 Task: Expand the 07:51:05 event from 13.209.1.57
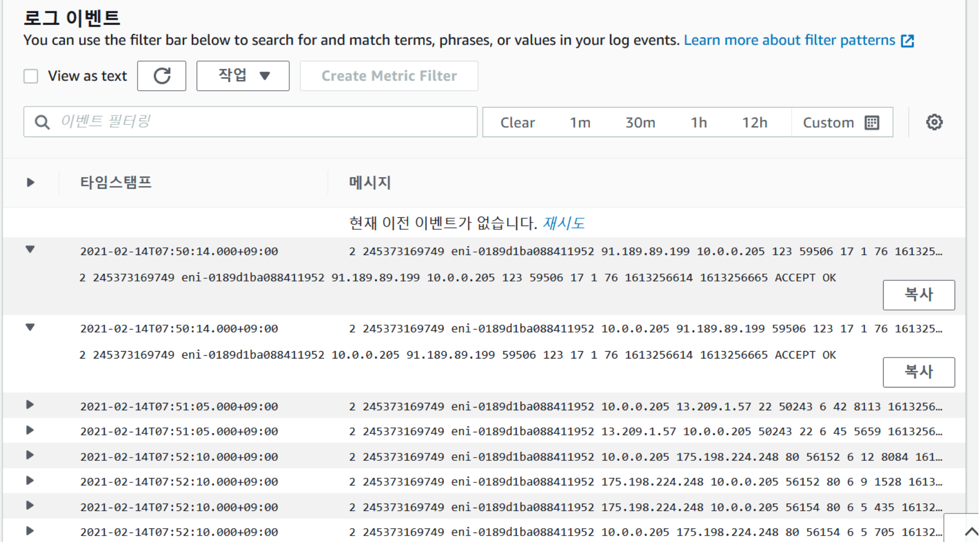(30, 430)
